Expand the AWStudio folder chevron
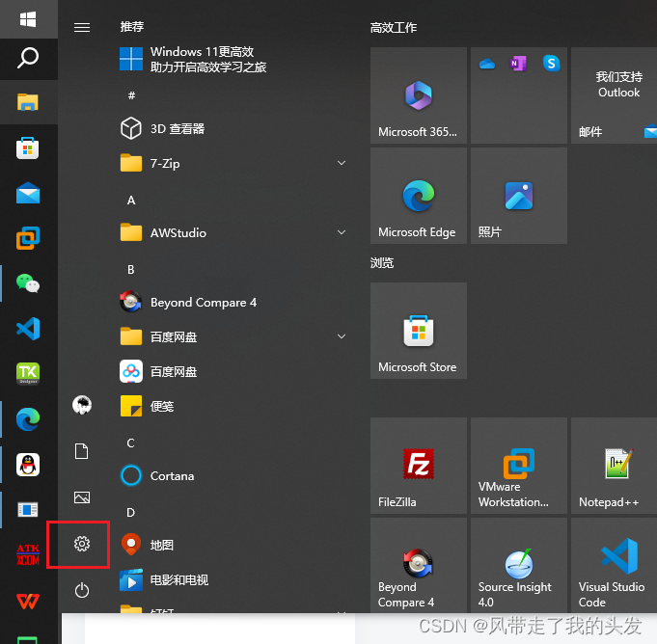657x644 pixels. [342, 232]
